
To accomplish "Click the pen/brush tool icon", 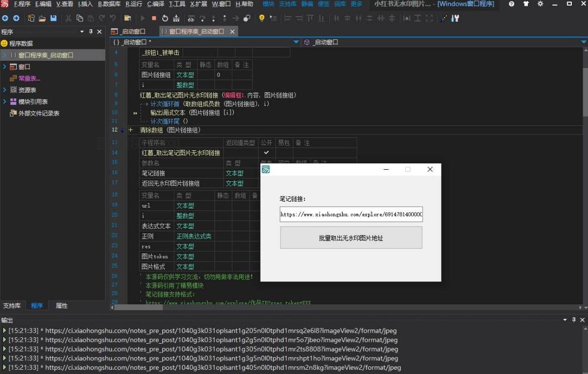I will (x=444, y=18).
